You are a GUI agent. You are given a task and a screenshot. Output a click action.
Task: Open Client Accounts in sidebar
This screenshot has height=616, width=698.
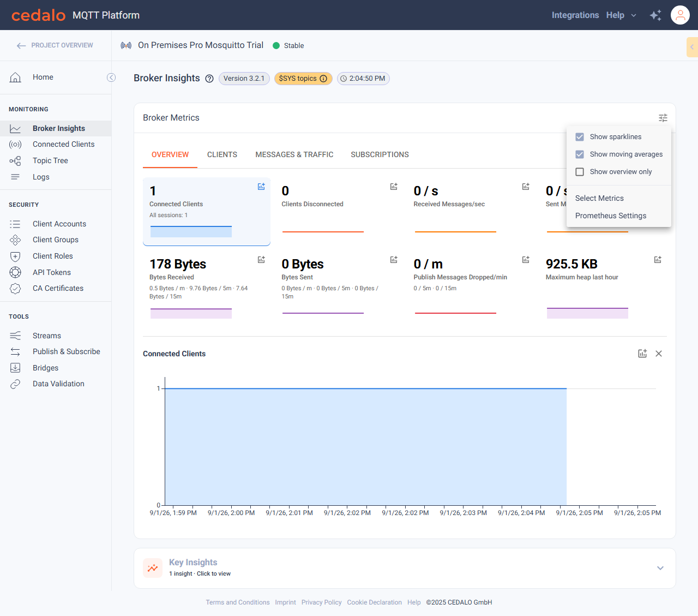click(56, 224)
